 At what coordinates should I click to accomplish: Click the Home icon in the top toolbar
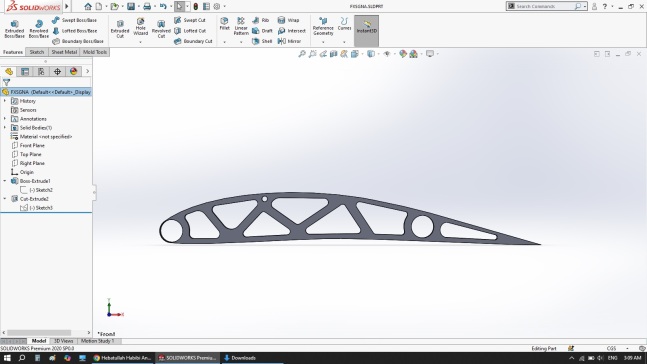click(x=87, y=6)
